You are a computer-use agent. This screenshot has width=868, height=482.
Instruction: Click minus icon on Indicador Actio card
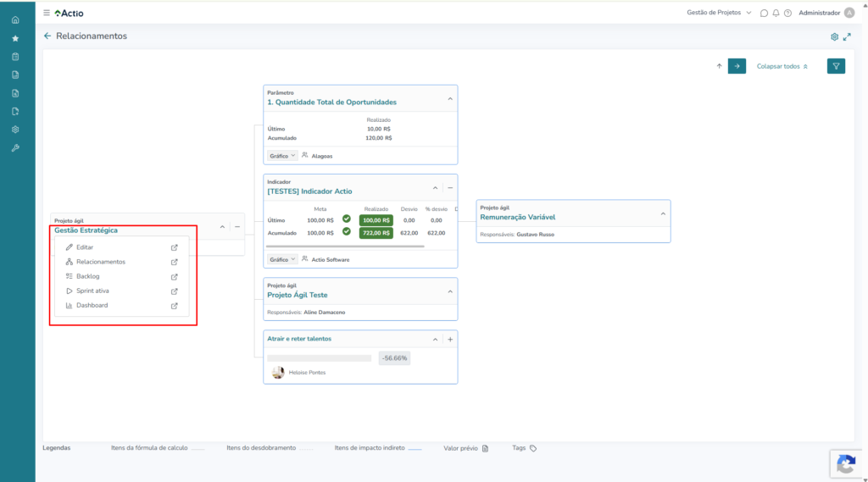[x=450, y=188]
